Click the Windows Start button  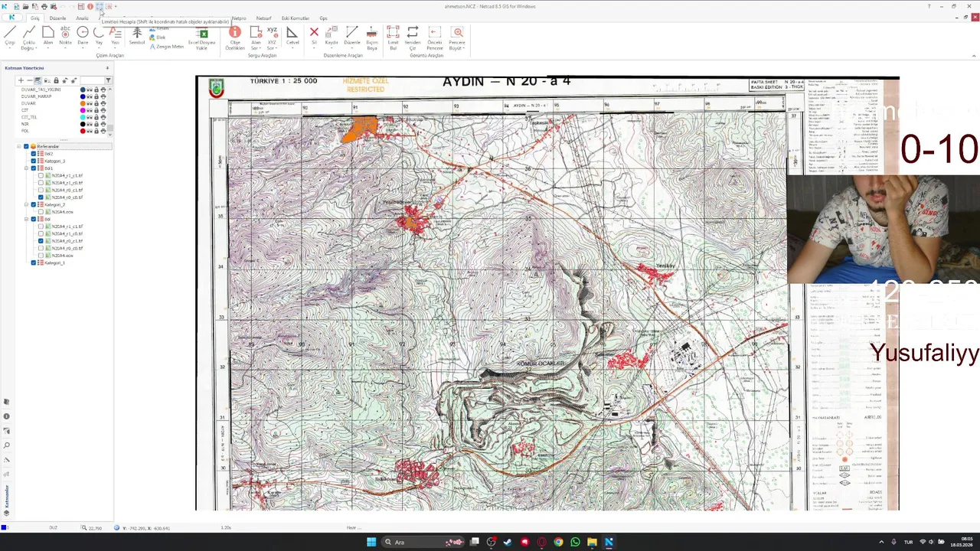(x=371, y=542)
